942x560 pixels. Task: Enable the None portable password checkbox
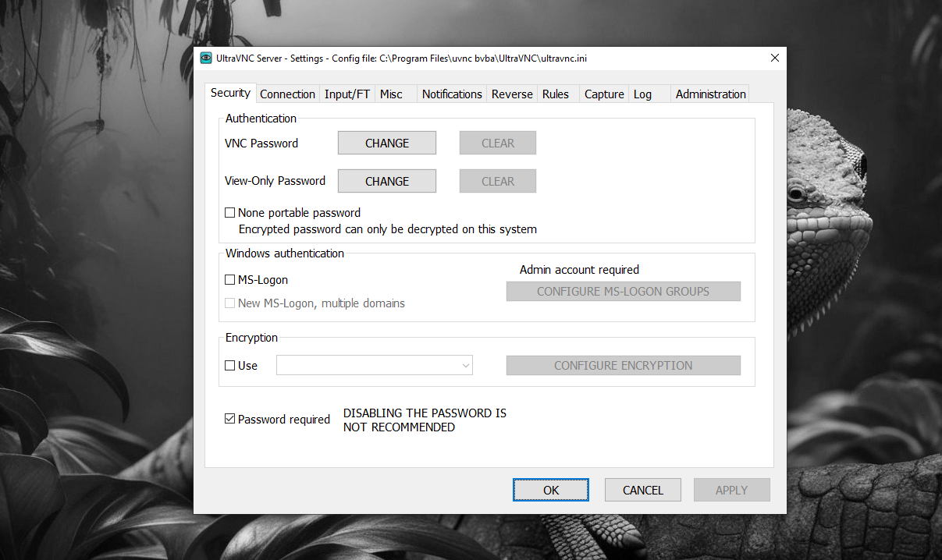pos(230,212)
